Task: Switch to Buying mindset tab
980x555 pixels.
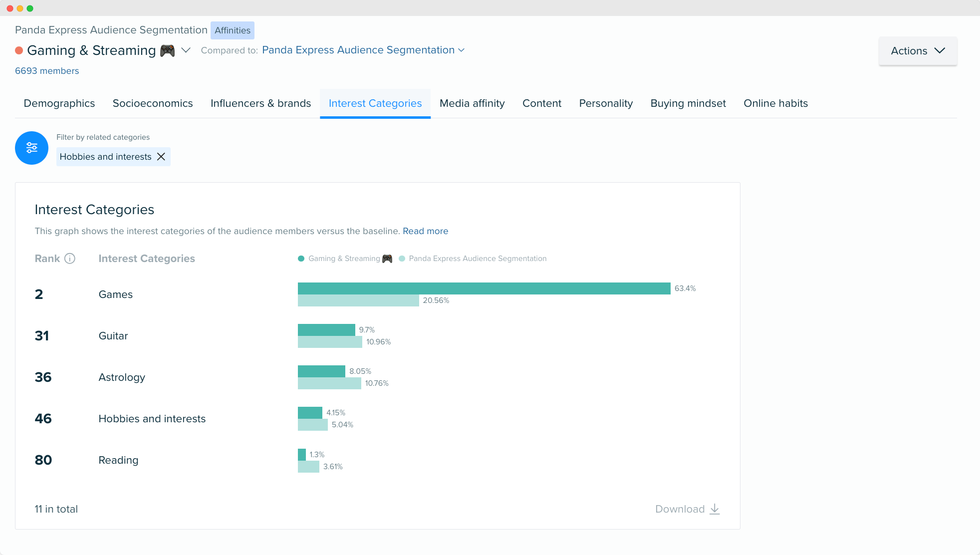Action: [x=688, y=103]
